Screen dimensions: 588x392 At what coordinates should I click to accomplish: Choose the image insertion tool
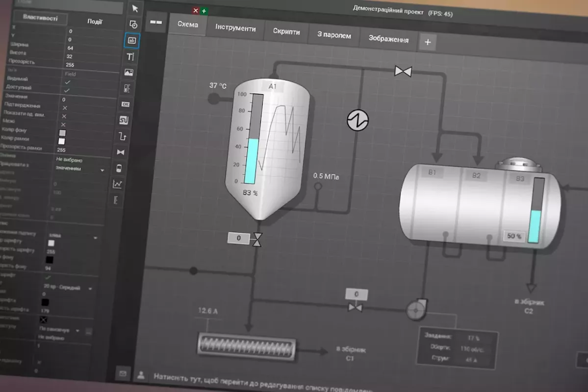[129, 73]
